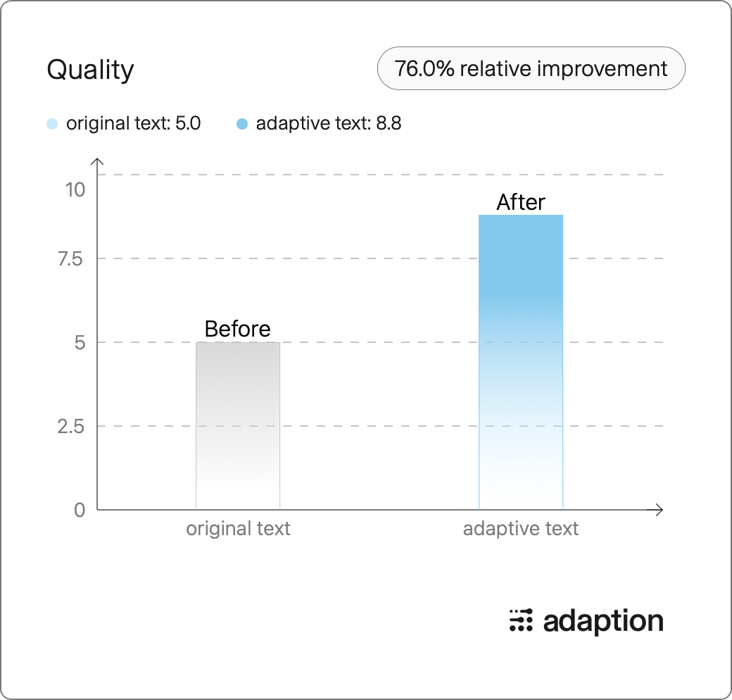
Task: Click the light blue original text legend dot
Action: (x=52, y=124)
